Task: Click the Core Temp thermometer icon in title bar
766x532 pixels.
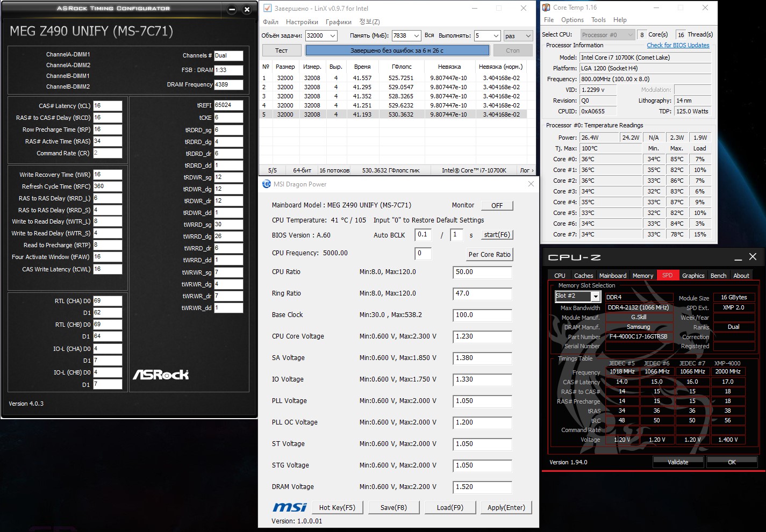Action: [546, 8]
